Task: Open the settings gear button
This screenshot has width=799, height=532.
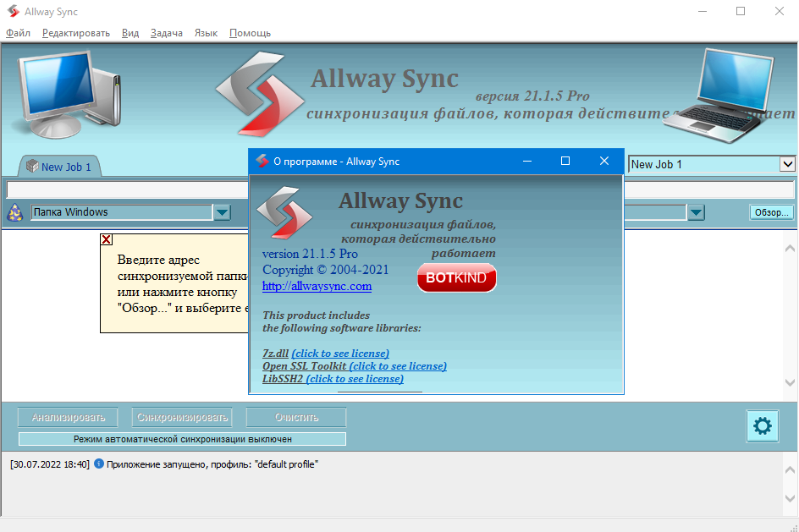Action: pyautogui.click(x=763, y=425)
